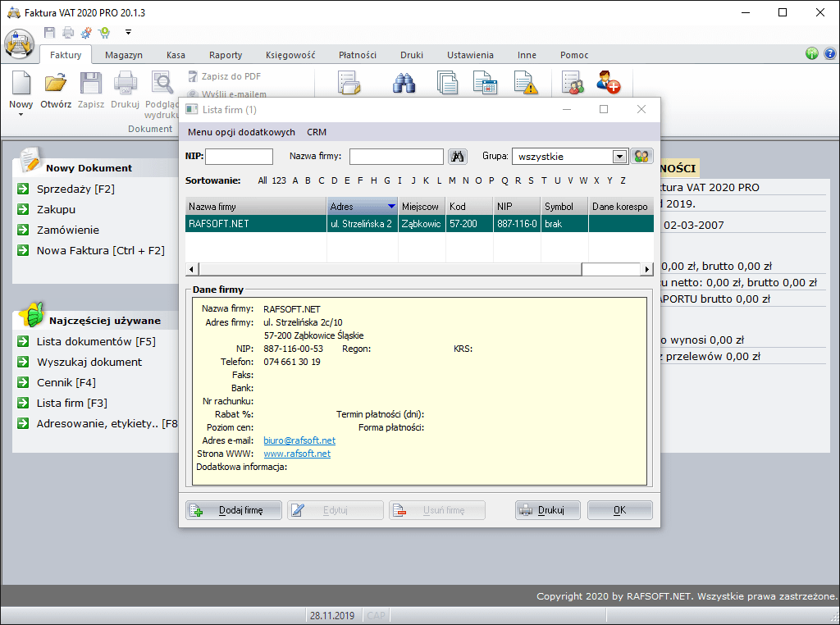Open the Księgowość ribbon tab
The height and width of the screenshot is (625, 840).
pos(290,55)
